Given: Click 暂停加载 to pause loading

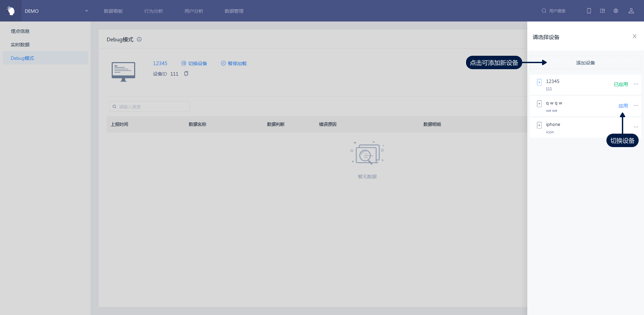Looking at the screenshot, I should (x=234, y=63).
